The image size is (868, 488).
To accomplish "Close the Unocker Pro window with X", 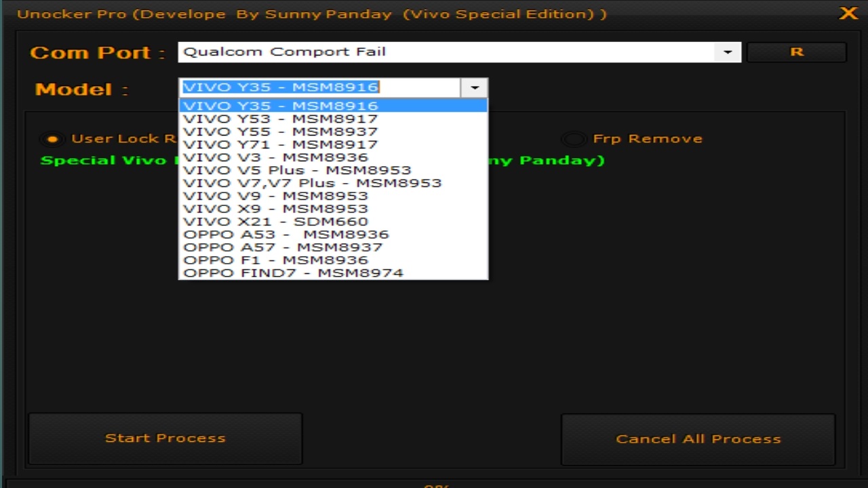I will click(848, 14).
